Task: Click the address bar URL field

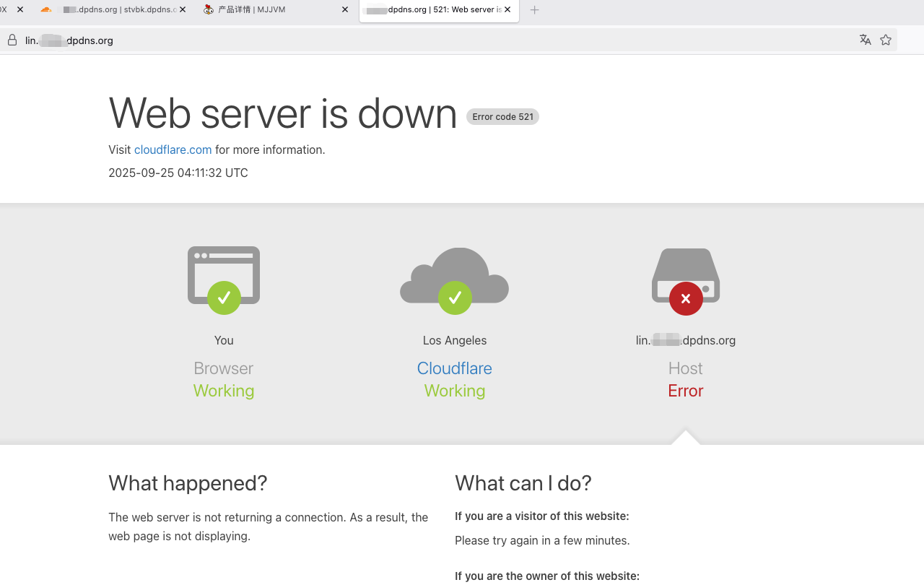Action: pos(433,40)
